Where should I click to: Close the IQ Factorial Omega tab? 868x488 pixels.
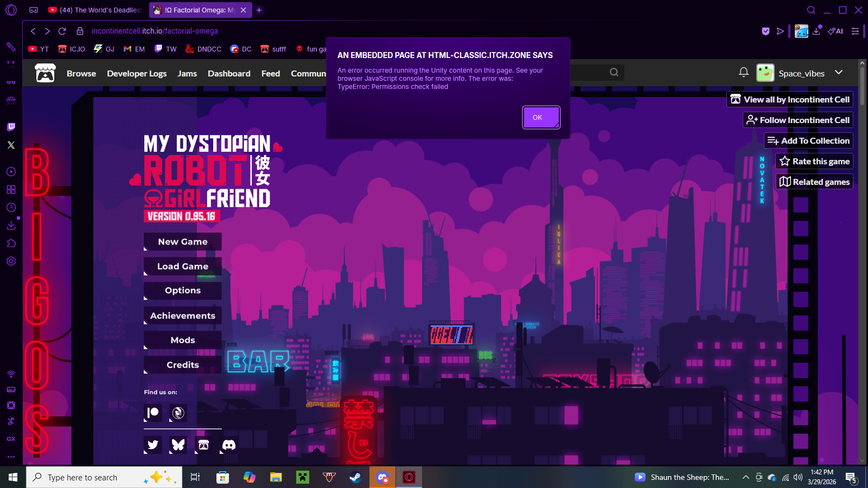point(244,10)
